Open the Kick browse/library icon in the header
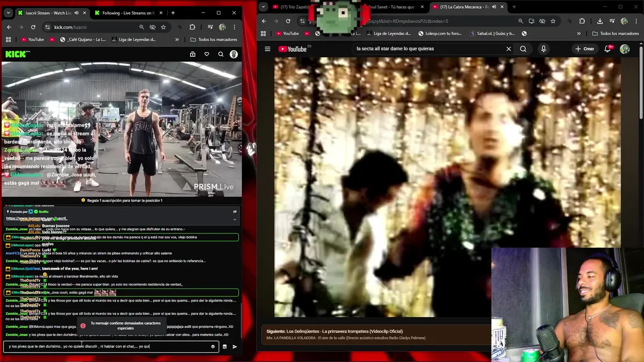This screenshot has height=362, width=644. (193, 54)
